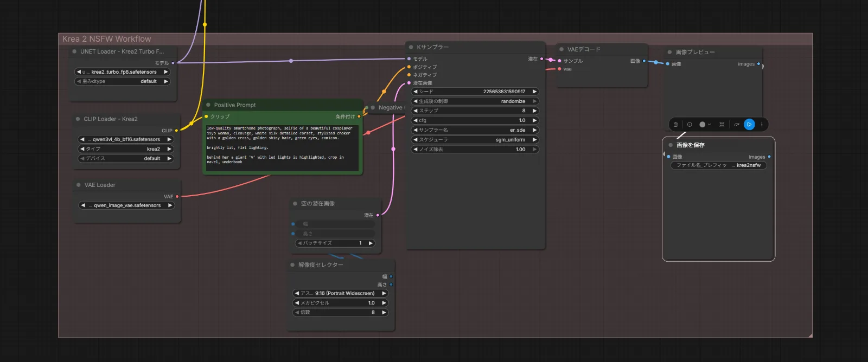Increase 倍数 multiplier with right arrow
The image size is (868, 362).
[x=384, y=313]
